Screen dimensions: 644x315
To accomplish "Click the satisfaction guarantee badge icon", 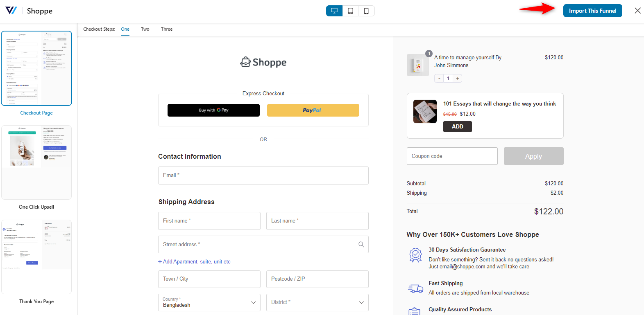I will [415, 255].
